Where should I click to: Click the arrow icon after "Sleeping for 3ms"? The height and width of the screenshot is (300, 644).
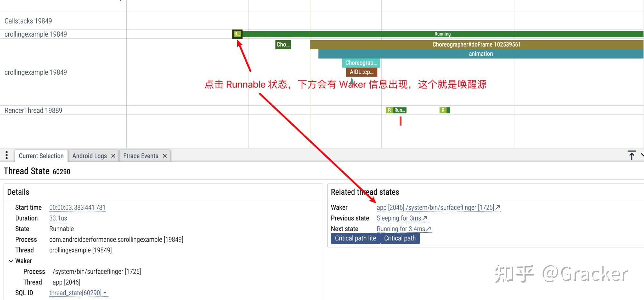click(425, 218)
